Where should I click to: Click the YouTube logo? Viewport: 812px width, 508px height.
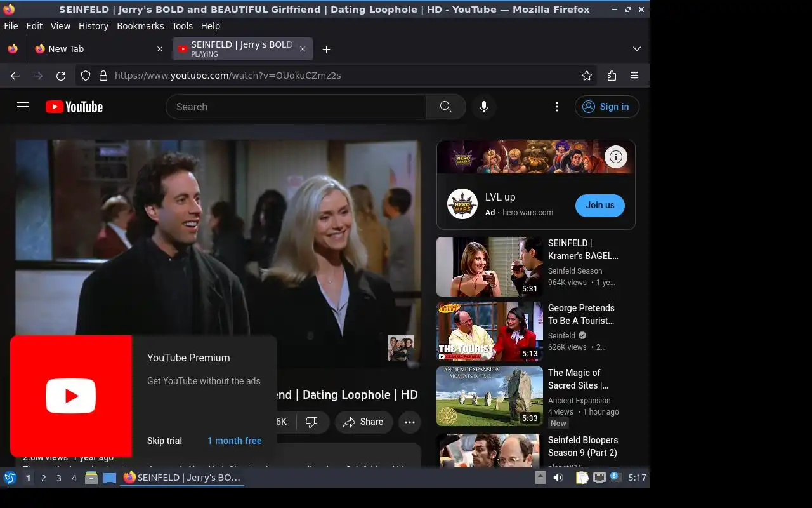coord(74,107)
